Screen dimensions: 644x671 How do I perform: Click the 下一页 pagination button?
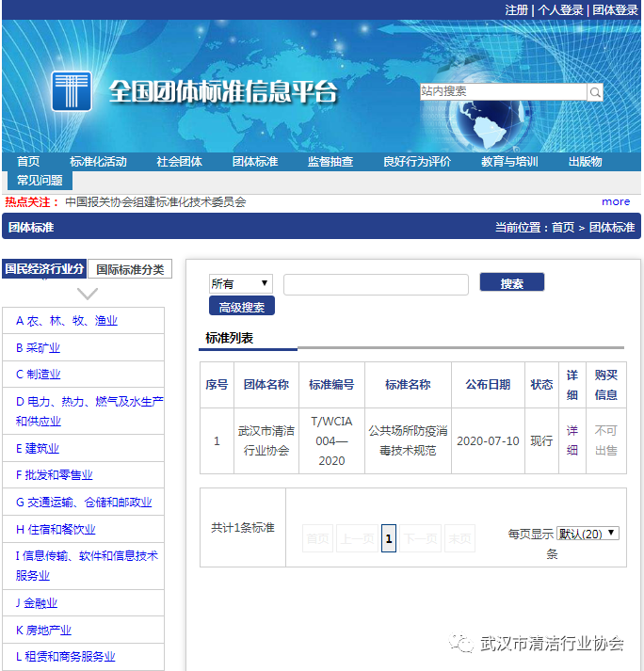[421, 538]
